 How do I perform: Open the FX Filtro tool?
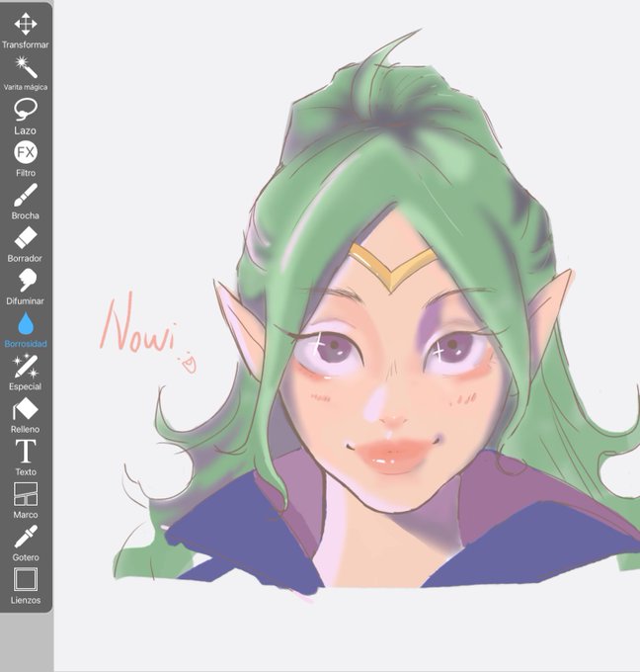tap(26, 158)
